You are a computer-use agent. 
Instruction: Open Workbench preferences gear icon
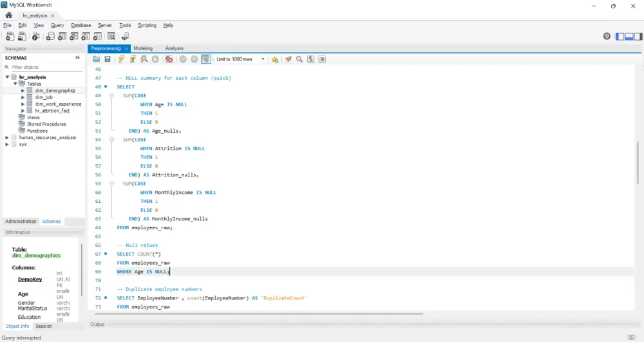tap(607, 37)
